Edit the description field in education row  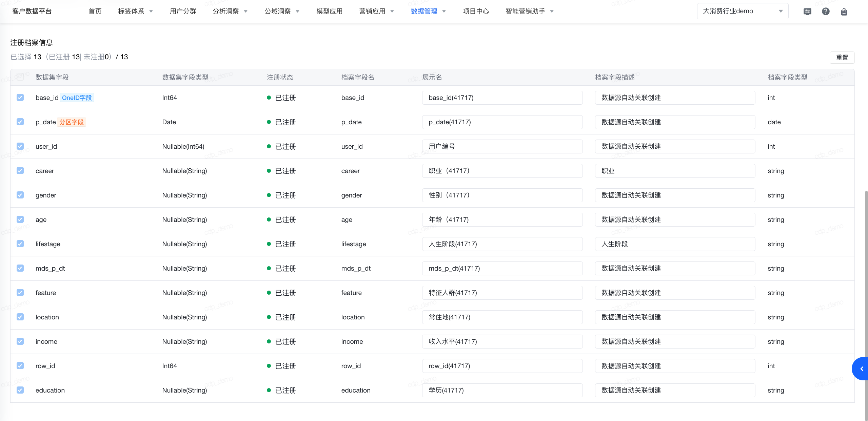(675, 390)
